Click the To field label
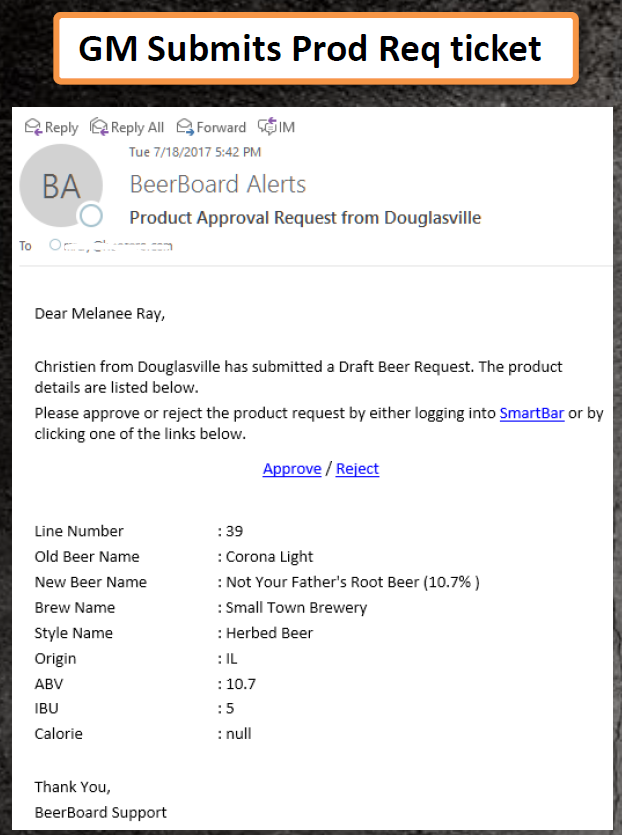The image size is (622, 835). coord(25,245)
